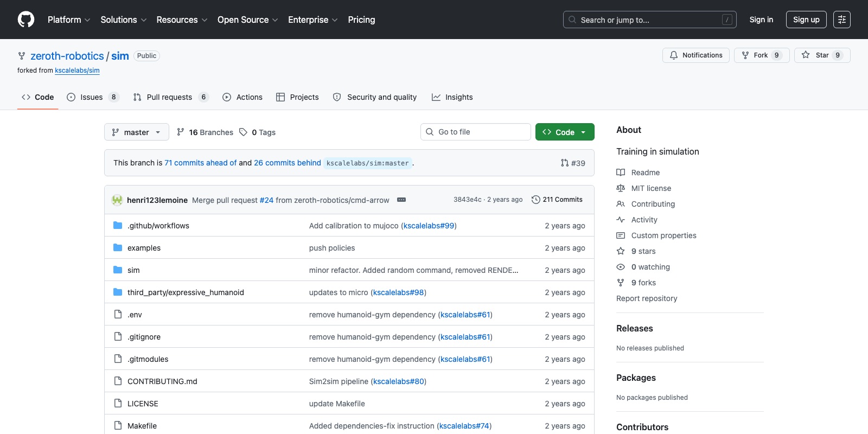
Task: Click the 3843e4c commit hash
Action: 468,200
